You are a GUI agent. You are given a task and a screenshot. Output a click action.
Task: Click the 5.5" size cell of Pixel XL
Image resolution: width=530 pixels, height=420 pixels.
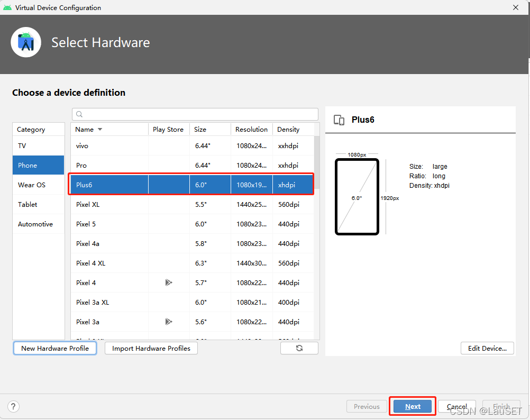(210, 204)
